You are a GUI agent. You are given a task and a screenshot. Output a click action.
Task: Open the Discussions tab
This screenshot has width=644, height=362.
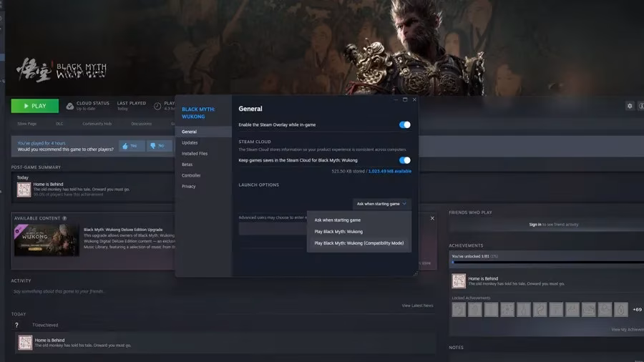pyautogui.click(x=141, y=124)
